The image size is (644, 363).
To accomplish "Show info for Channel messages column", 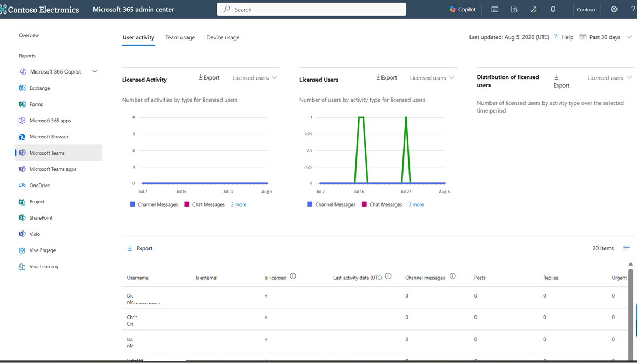I will click(x=453, y=276).
